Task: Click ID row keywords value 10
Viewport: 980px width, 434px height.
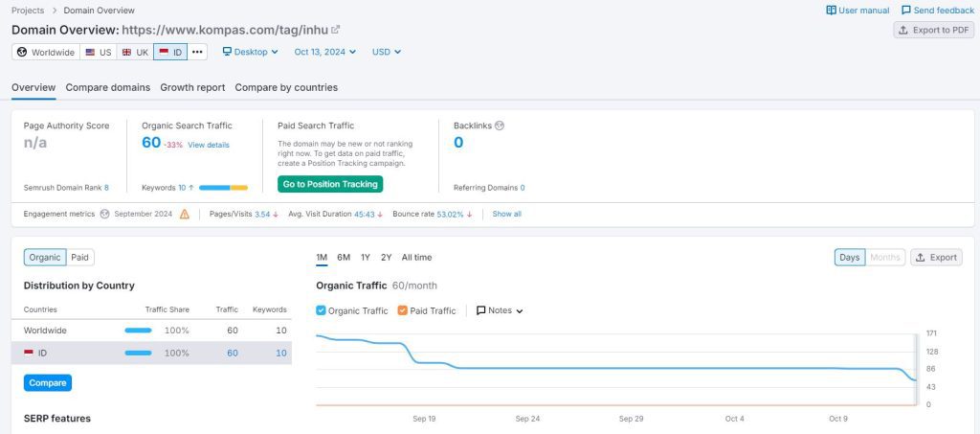Action: [281, 354]
